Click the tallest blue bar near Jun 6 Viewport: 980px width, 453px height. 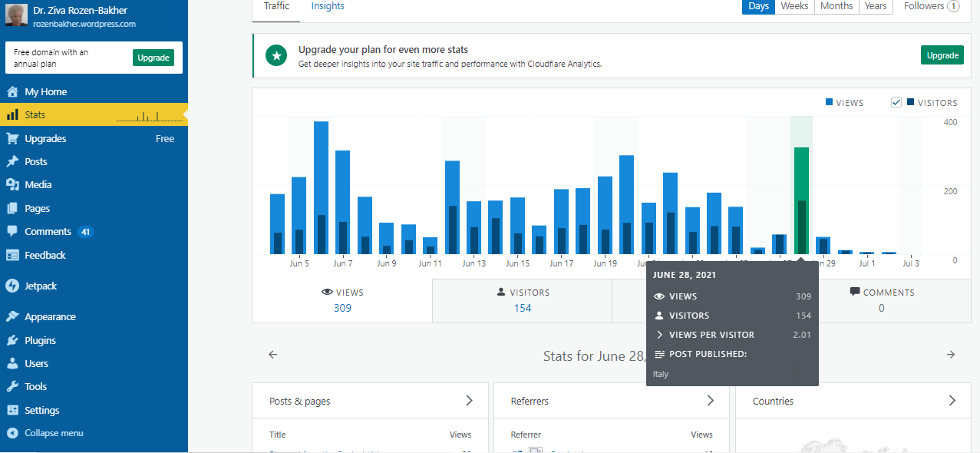[x=321, y=187]
